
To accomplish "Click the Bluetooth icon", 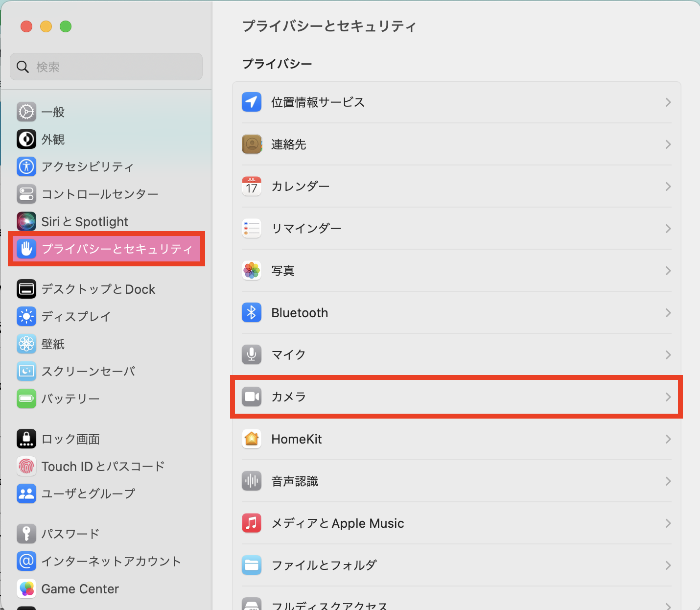I will [x=252, y=313].
